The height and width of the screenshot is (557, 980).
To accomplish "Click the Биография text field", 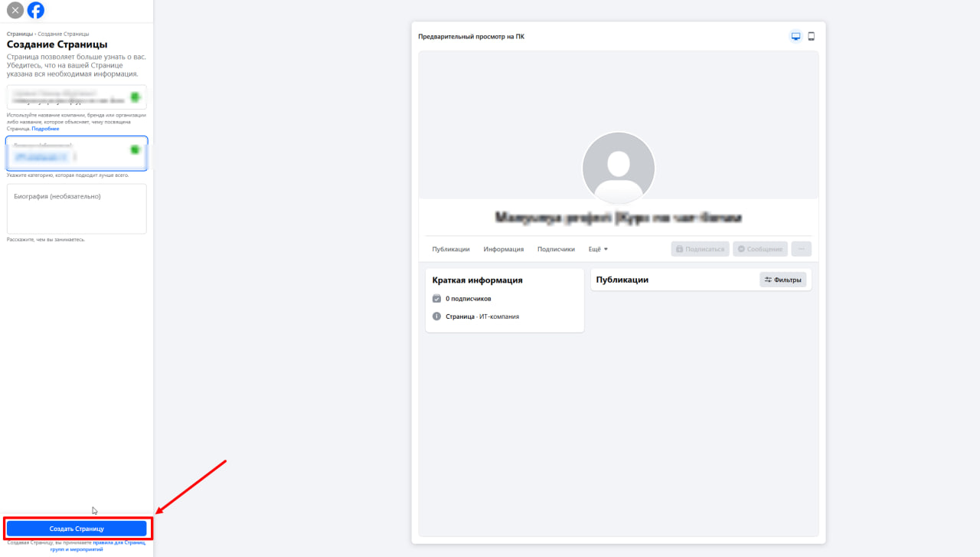I will coord(77,208).
